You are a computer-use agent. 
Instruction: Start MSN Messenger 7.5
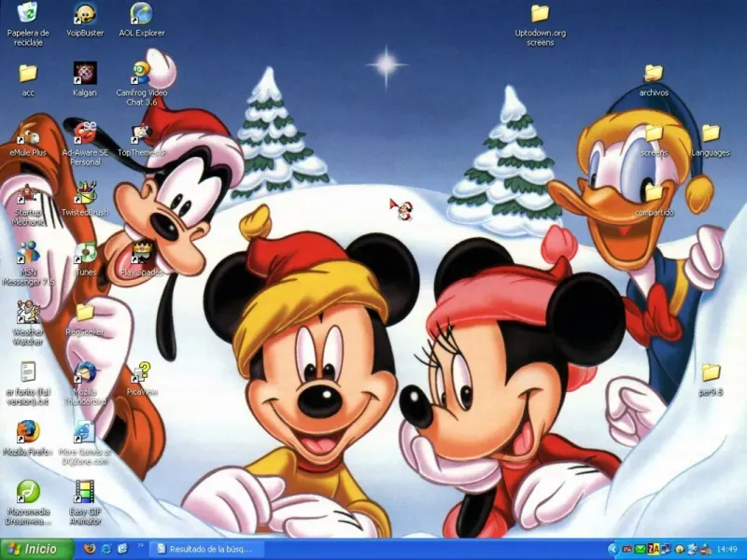[28, 264]
